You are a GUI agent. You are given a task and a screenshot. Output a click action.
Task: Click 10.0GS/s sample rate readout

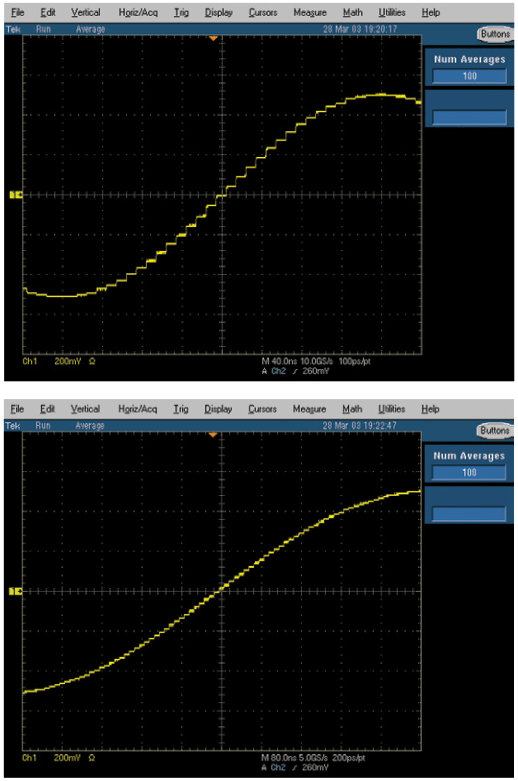tap(316, 361)
